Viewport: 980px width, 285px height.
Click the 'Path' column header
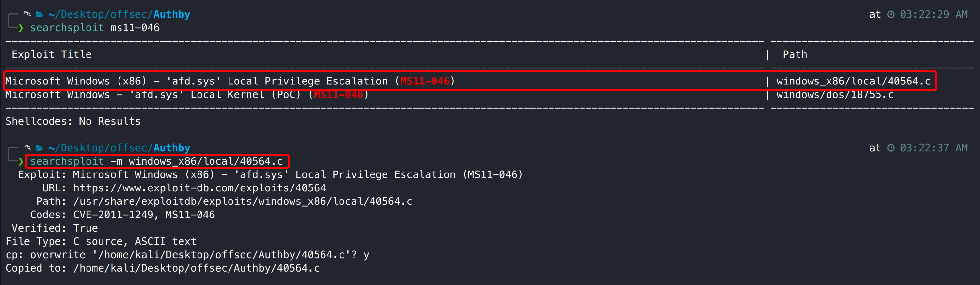[795, 55]
